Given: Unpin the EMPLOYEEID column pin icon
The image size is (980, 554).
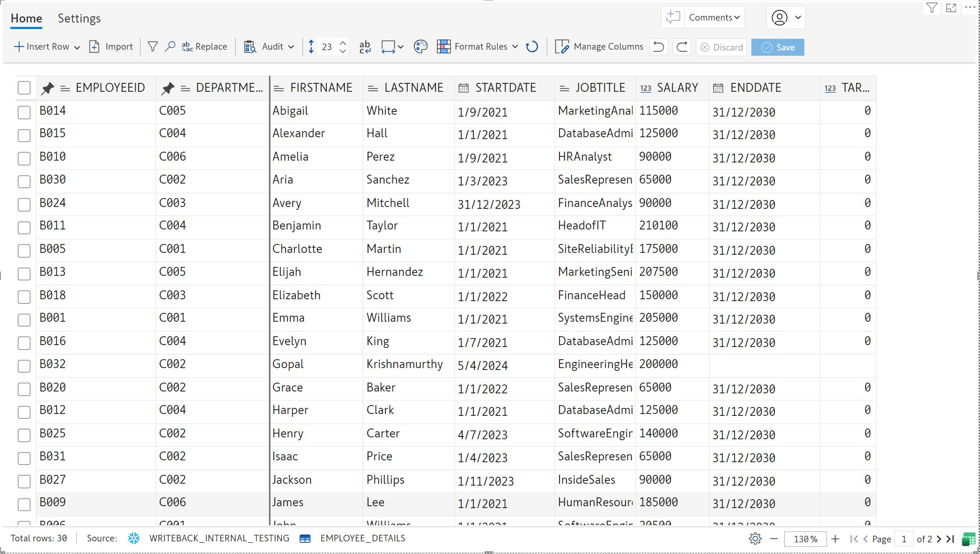Looking at the screenshot, I should coord(47,88).
